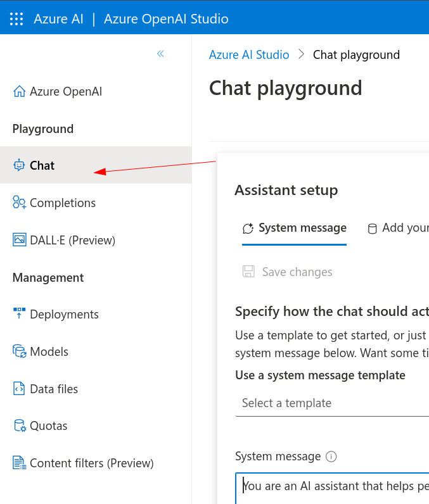Click the Data files icon

tap(18, 388)
